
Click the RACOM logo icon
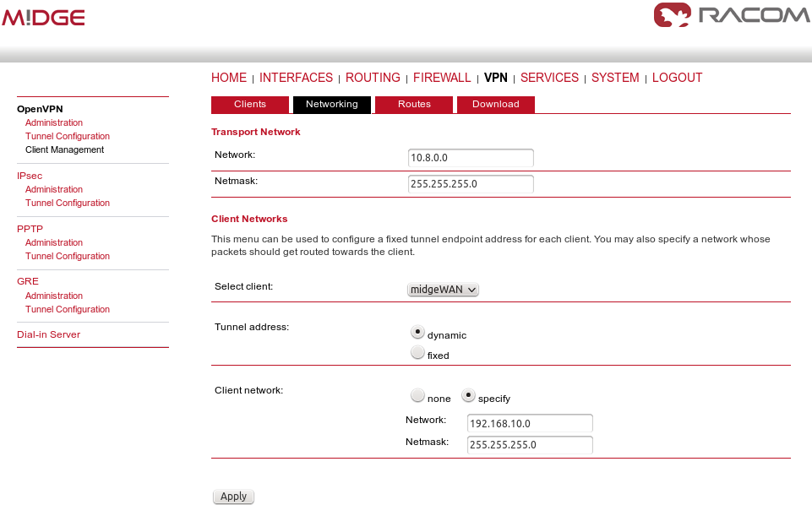[672, 15]
